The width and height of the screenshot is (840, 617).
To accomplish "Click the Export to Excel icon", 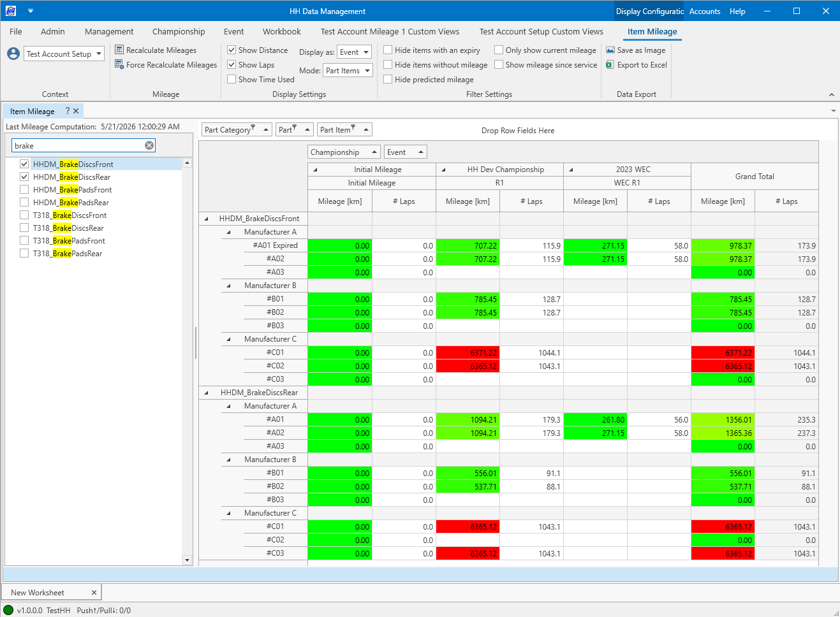I will (610, 64).
